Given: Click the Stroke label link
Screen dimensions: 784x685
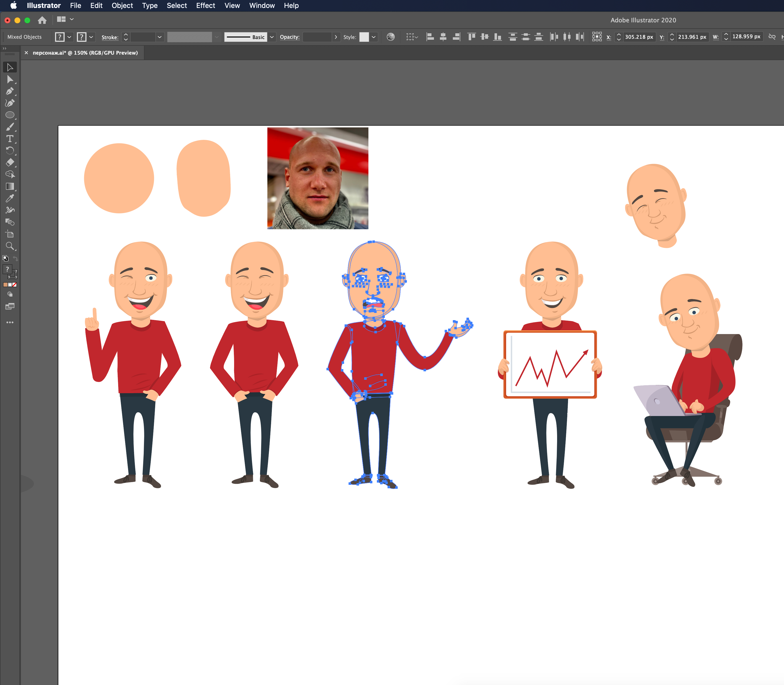Looking at the screenshot, I should coord(110,38).
